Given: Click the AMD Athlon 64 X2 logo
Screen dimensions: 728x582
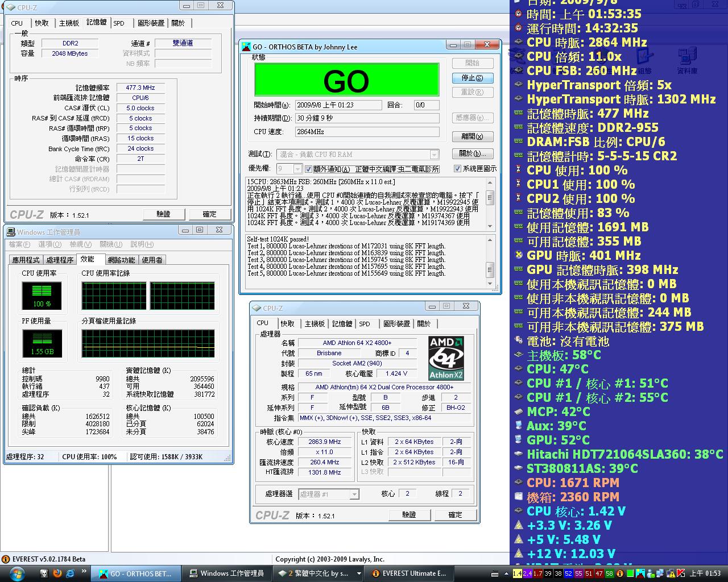Looking at the screenshot, I should pyautogui.click(x=446, y=358).
